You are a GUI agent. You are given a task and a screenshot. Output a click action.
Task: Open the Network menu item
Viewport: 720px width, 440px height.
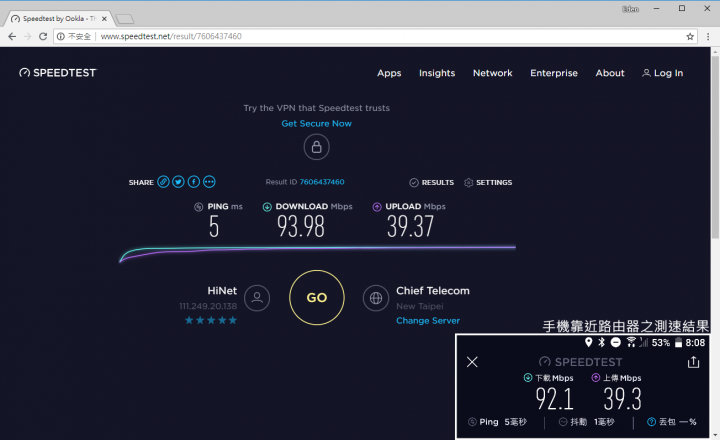click(x=493, y=73)
